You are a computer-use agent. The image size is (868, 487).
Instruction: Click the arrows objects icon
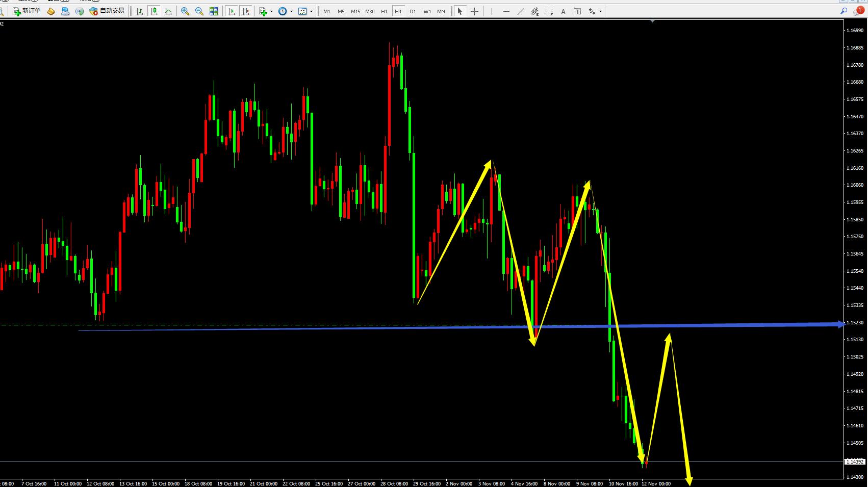click(x=592, y=11)
